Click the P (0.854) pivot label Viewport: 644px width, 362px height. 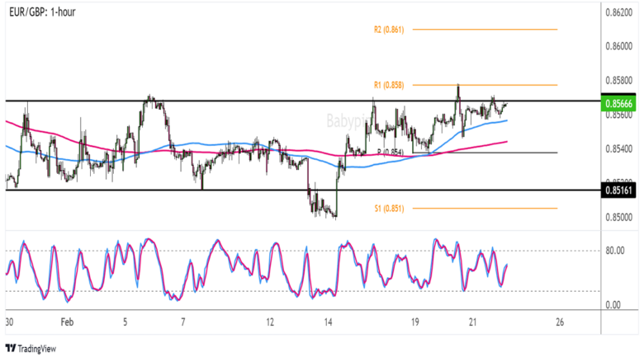coord(391,153)
